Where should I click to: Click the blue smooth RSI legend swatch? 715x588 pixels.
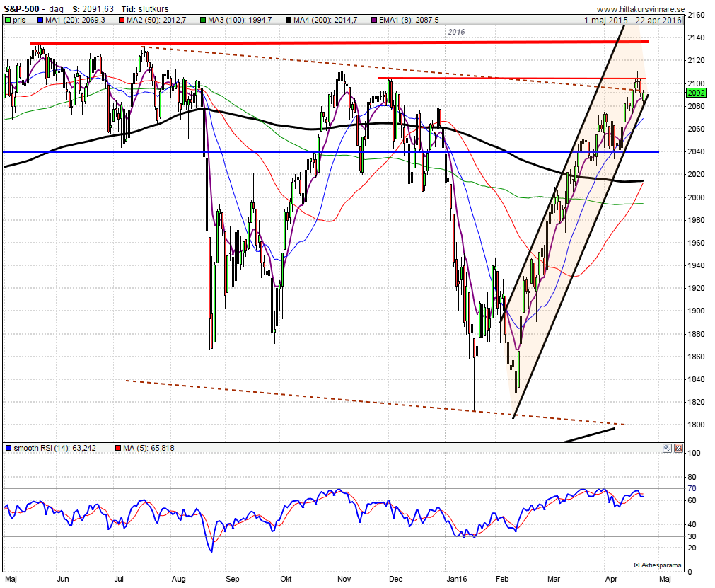[8, 449]
